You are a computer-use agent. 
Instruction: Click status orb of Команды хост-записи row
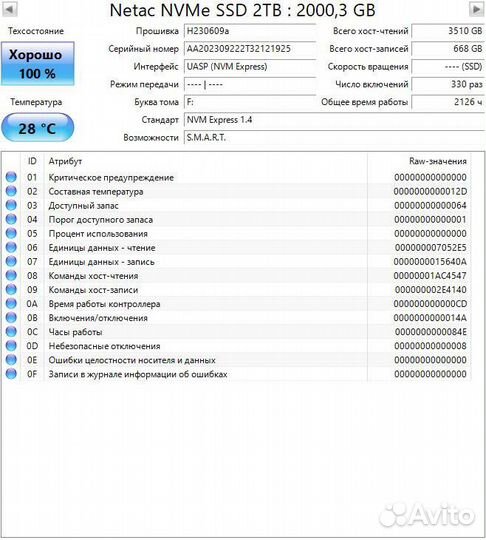pyautogui.click(x=11, y=290)
